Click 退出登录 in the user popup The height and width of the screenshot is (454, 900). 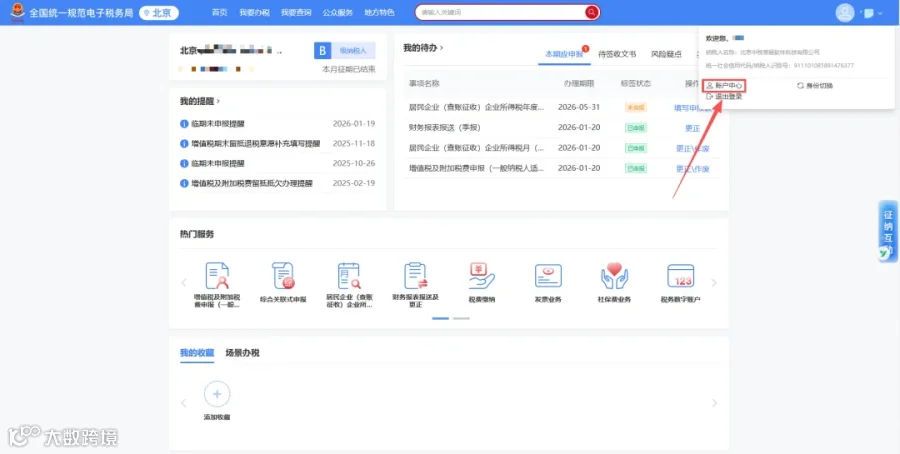[724, 96]
